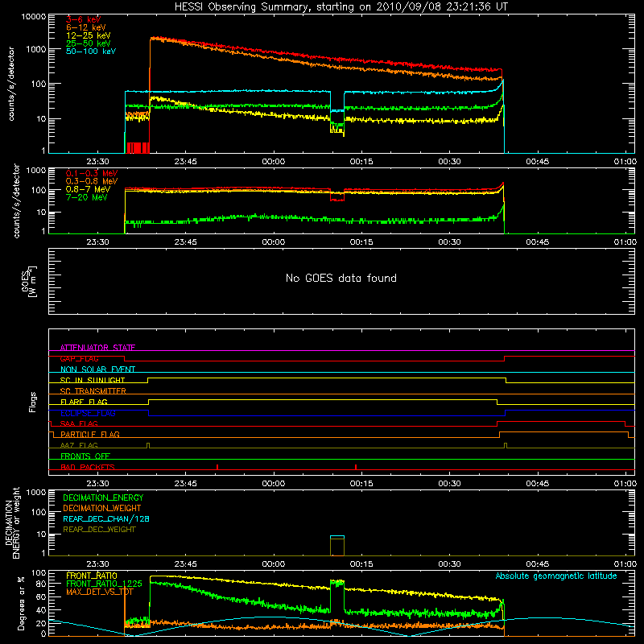Click the DECIMATION ENERGY or weight axis title

[x=13, y=522]
